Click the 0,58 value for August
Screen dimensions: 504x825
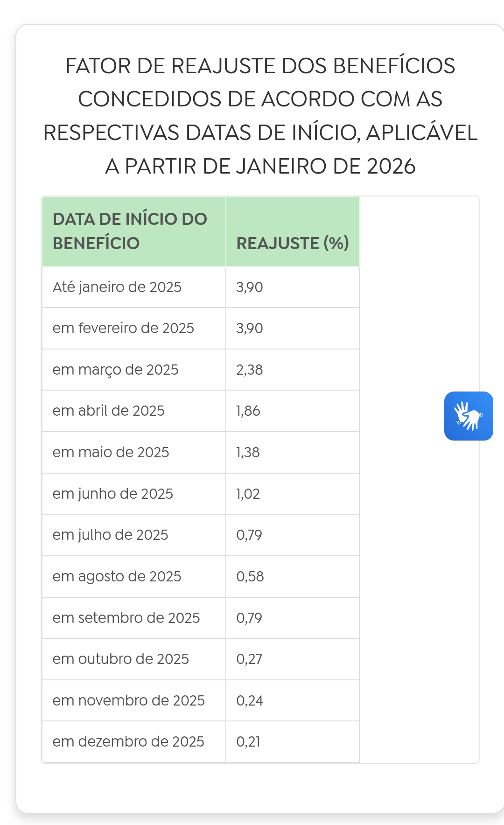(250, 576)
